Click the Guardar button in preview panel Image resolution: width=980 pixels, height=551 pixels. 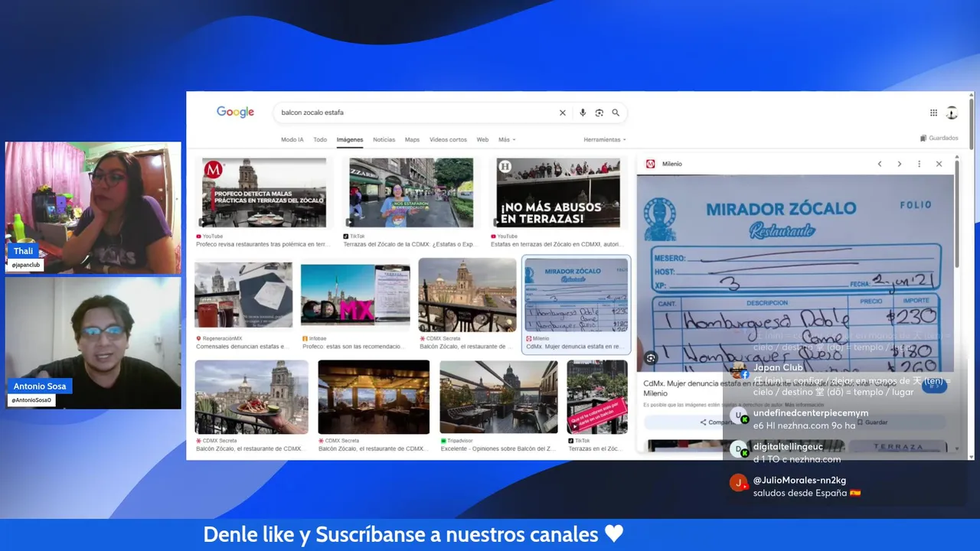pyautogui.click(x=873, y=422)
